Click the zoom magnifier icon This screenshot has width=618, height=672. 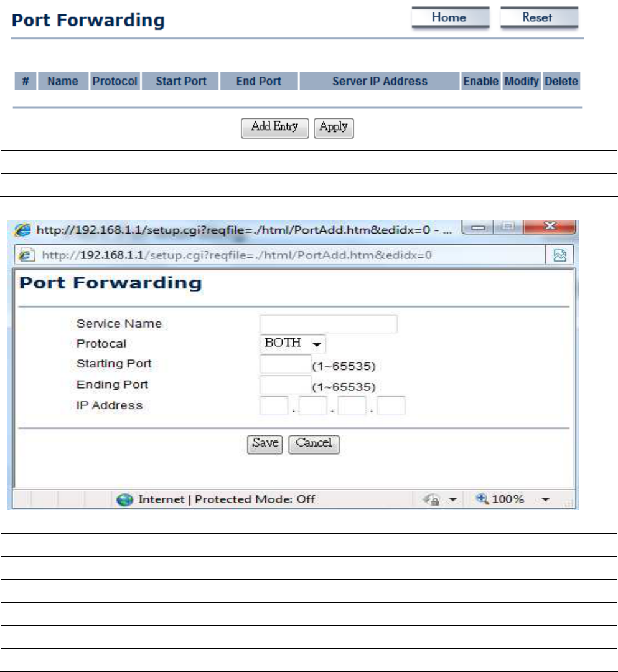[x=482, y=499]
